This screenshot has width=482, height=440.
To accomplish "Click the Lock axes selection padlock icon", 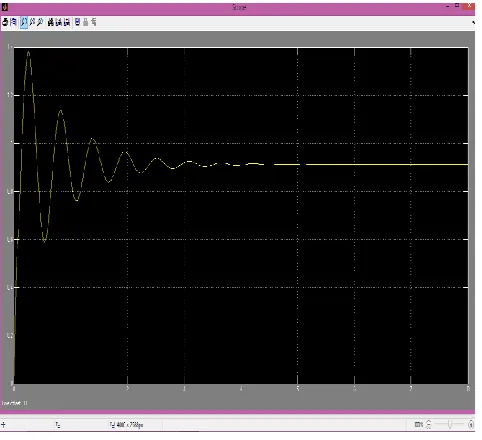I will tap(85, 22).
